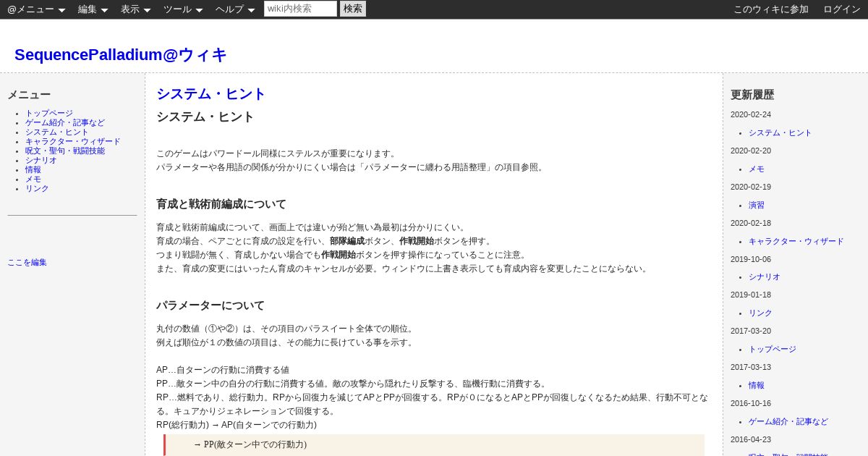This screenshot has height=456, width=868.
Task: Open システム・ヒント in update history
Action: point(780,133)
